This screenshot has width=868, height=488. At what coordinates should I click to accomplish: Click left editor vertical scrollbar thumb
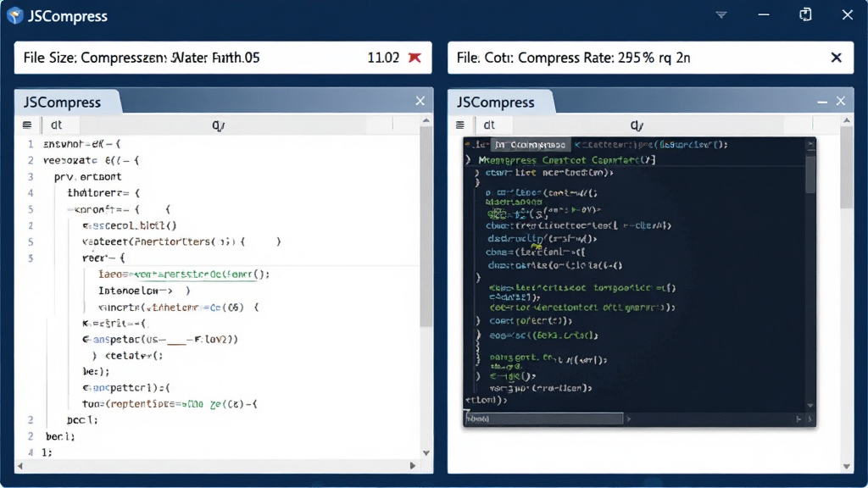[426, 227]
